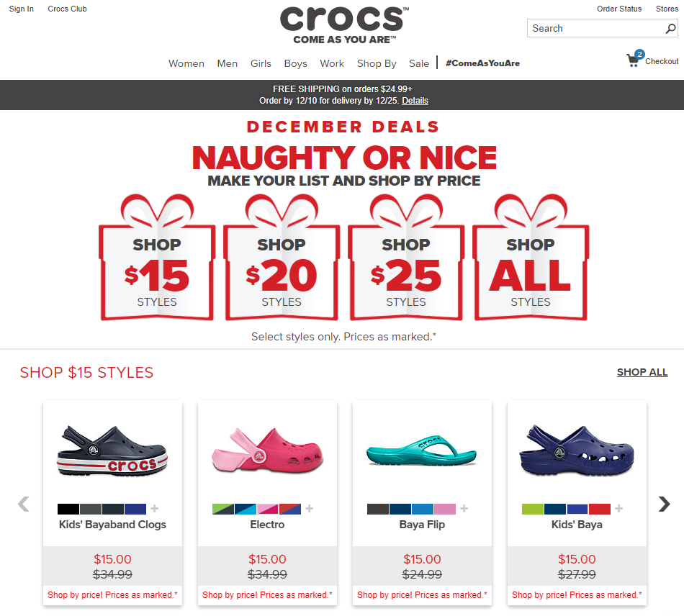Click the Shop $15 Styles gift box

coord(157,268)
